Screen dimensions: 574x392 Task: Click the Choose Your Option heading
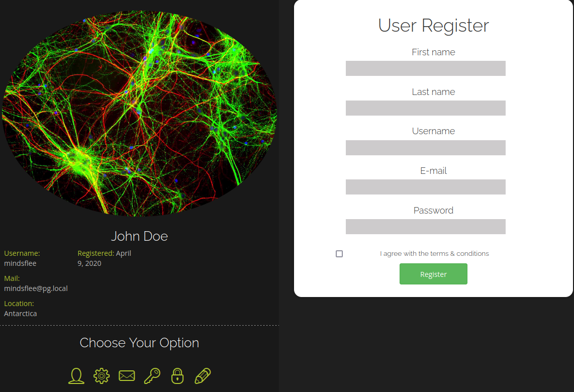[x=139, y=343]
